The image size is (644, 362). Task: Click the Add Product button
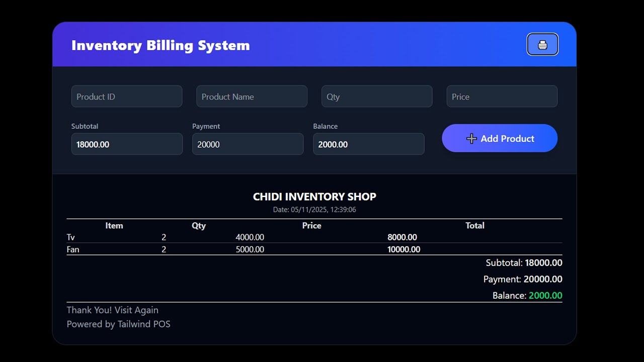(x=500, y=138)
